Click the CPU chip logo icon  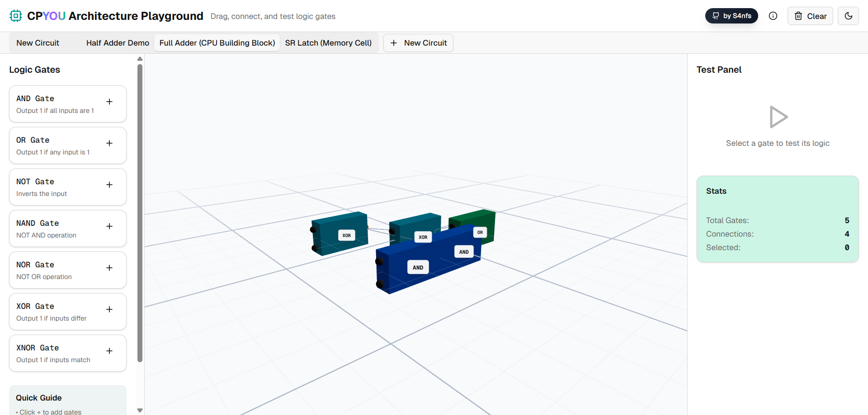pyautogui.click(x=16, y=16)
